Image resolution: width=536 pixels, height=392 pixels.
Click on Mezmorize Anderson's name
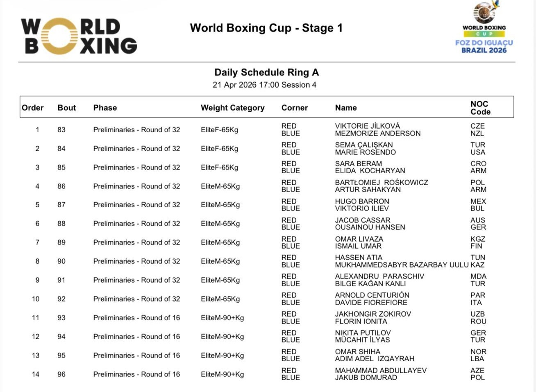377,134
